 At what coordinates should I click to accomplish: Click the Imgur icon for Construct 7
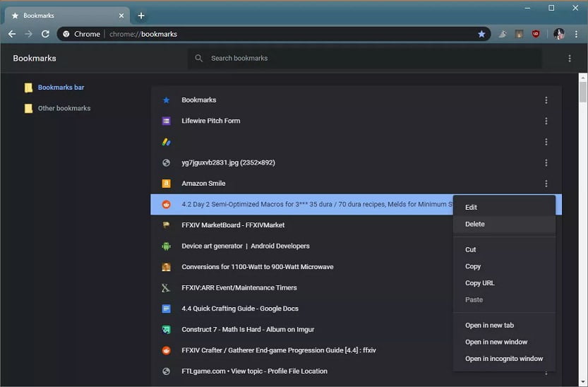(166, 330)
